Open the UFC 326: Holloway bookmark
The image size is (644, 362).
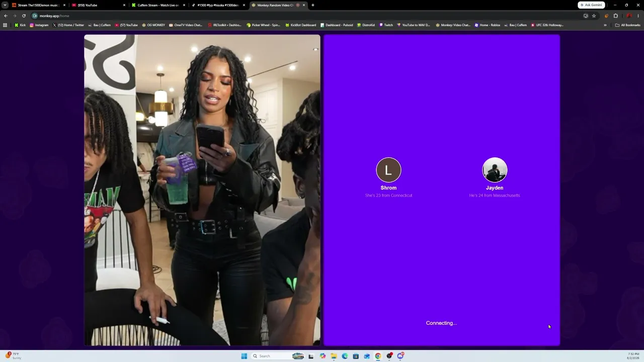click(x=547, y=25)
